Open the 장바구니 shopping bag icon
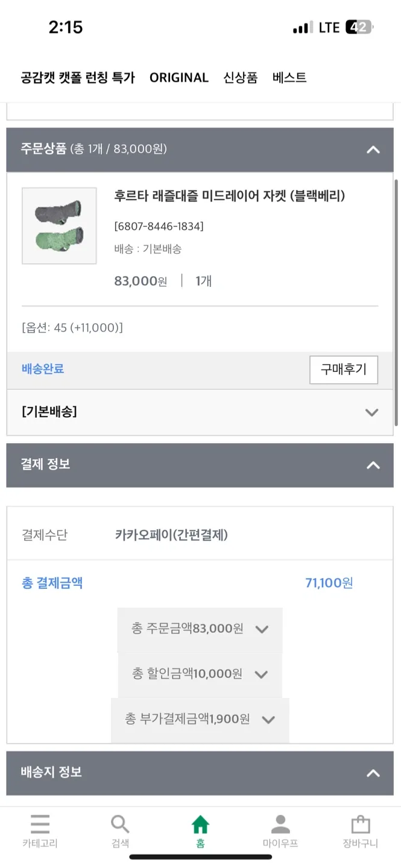The width and height of the screenshot is (401, 868). [360, 824]
